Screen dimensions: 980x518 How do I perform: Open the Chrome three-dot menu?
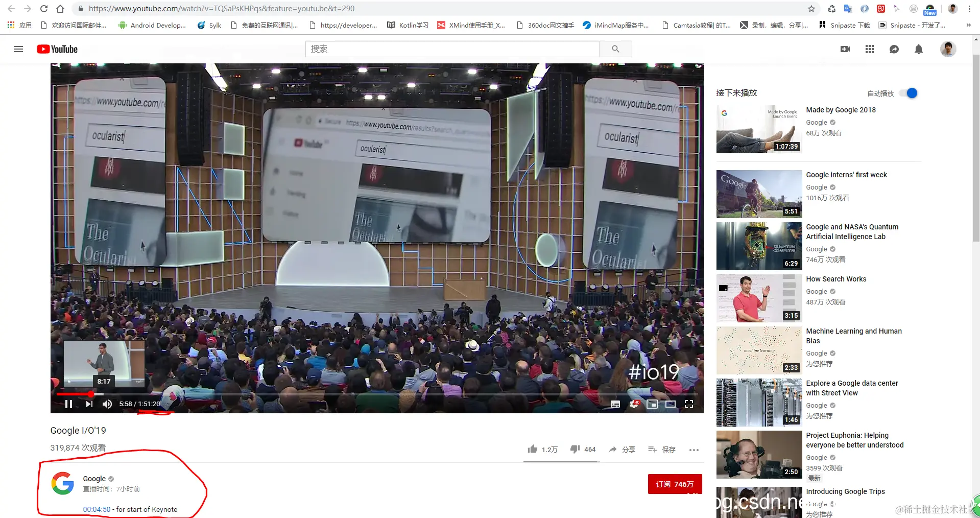[969, 9]
